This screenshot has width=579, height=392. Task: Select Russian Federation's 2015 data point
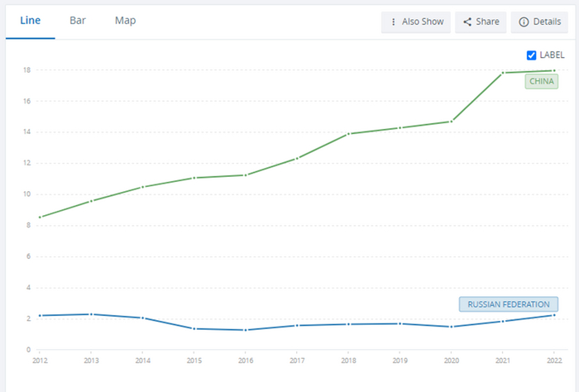point(194,328)
